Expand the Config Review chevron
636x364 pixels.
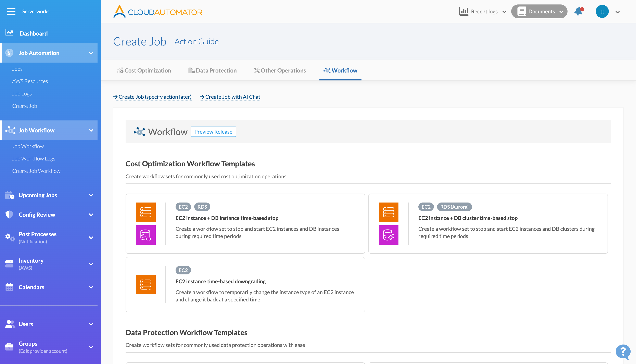(x=91, y=215)
